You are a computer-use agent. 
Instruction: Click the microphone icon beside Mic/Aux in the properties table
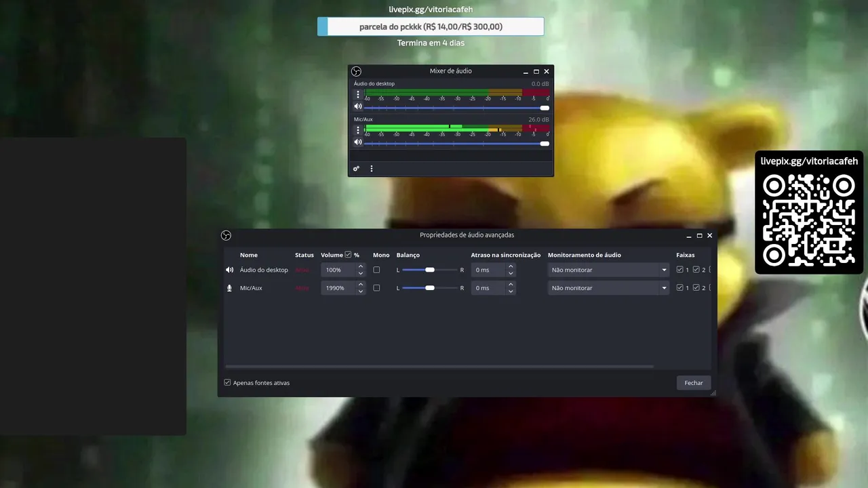229,288
